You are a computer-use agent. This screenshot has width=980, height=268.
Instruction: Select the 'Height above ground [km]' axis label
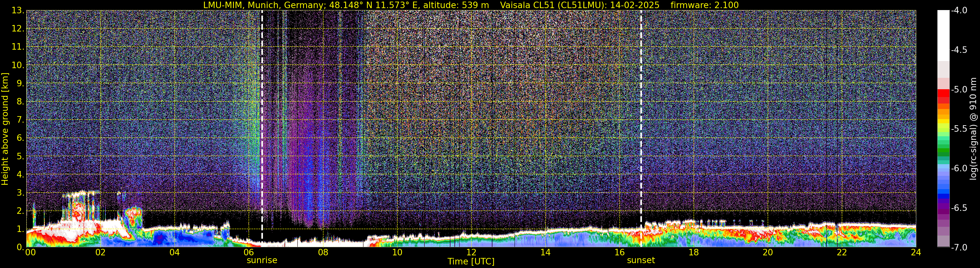coord(5,129)
